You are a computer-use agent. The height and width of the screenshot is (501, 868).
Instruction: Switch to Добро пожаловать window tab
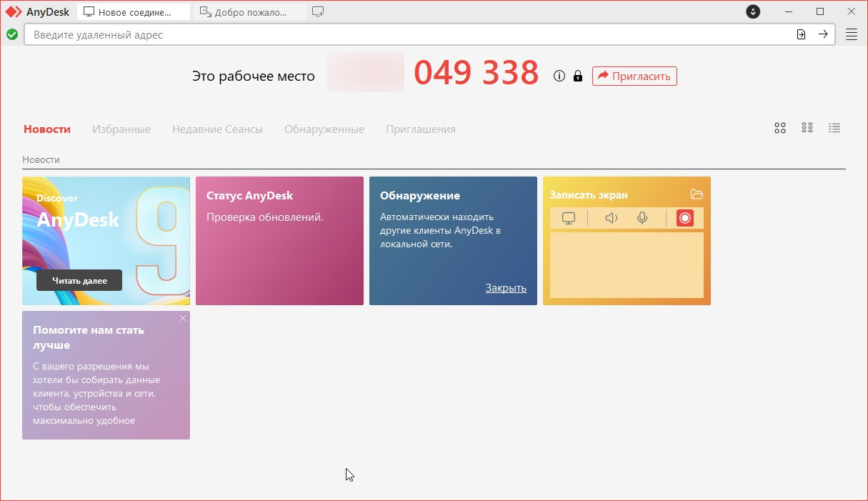(x=250, y=12)
